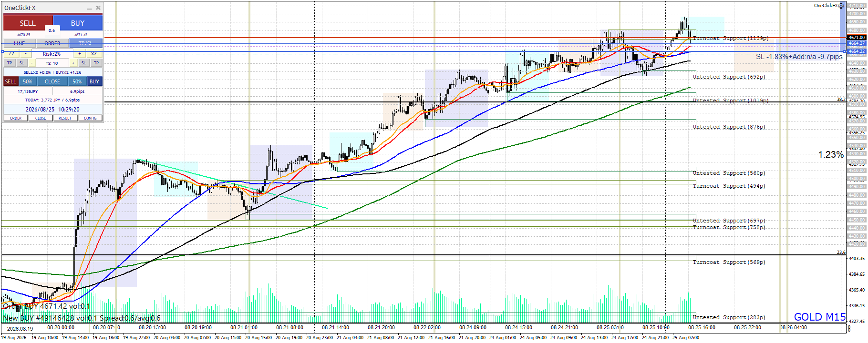Close 50% of buy positions
868x343 pixels.
[77, 81]
